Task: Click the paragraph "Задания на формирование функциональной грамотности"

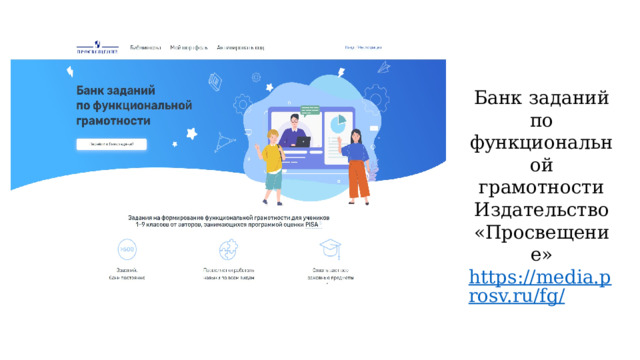Action: tap(229, 221)
